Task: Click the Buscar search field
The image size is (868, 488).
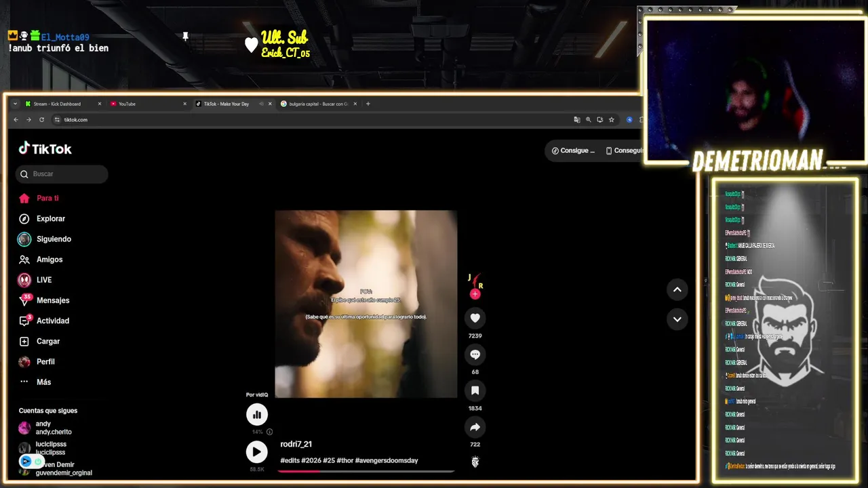Action: (x=62, y=174)
